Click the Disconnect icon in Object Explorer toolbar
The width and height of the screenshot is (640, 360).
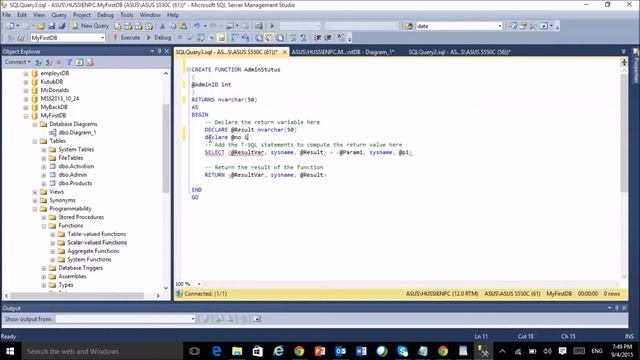pyautogui.click(x=49, y=62)
